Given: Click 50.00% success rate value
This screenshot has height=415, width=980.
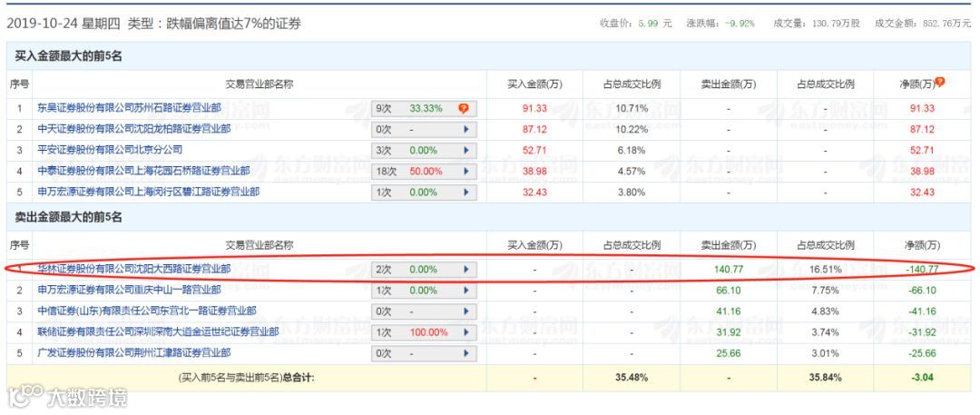Looking at the screenshot, I should pos(426,171).
